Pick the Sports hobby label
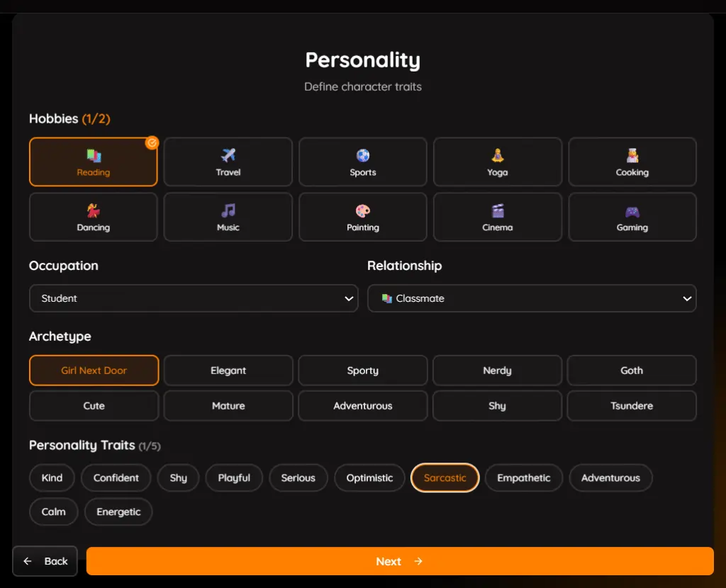 click(x=363, y=172)
